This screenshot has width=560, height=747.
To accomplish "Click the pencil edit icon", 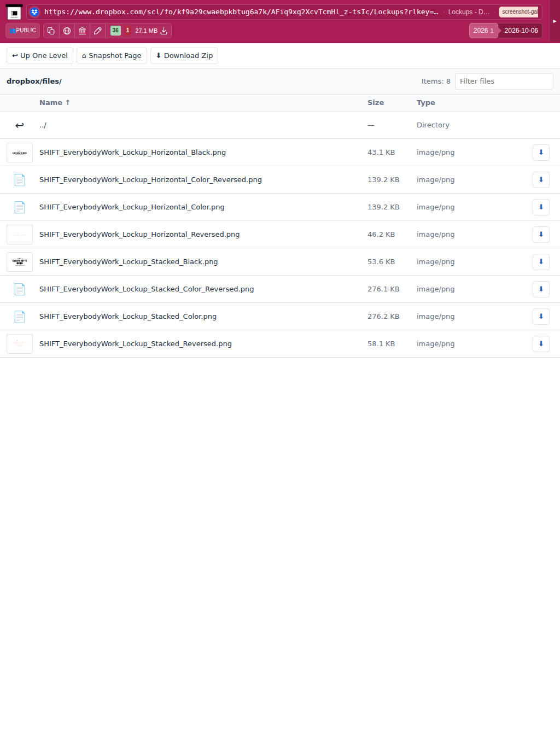I will [98, 31].
